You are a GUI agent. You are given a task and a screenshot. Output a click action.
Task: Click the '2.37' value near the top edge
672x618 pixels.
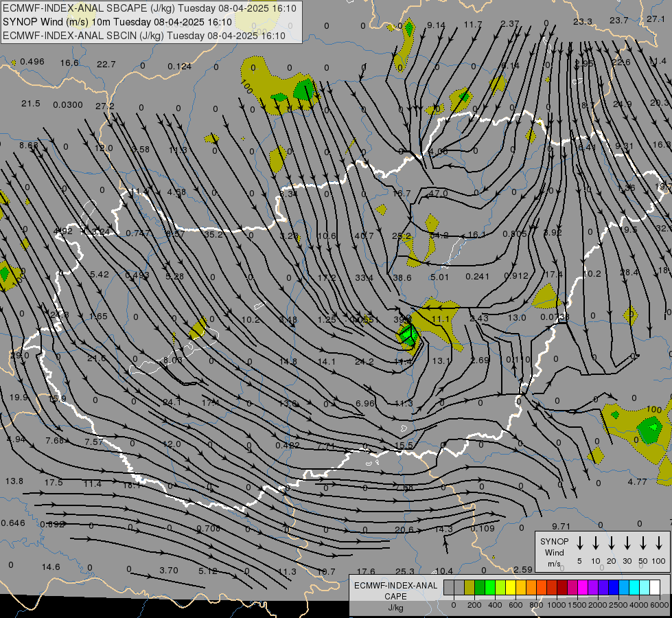point(510,23)
